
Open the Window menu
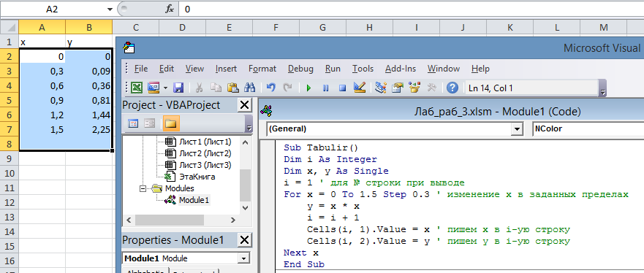point(444,69)
